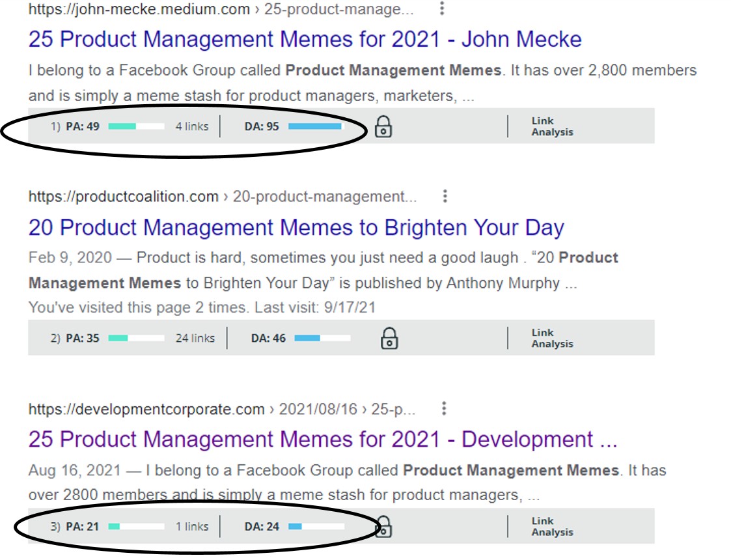The image size is (731, 560).
Task: Open '25 Product Management Memes for 2021 - Development'
Action: click(x=322, y=440)
